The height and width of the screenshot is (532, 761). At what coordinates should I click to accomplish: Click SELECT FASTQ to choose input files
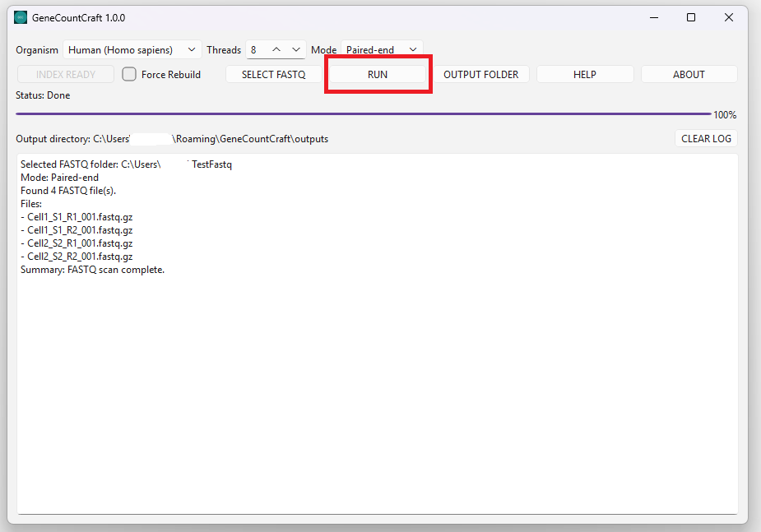click(273, 74)
